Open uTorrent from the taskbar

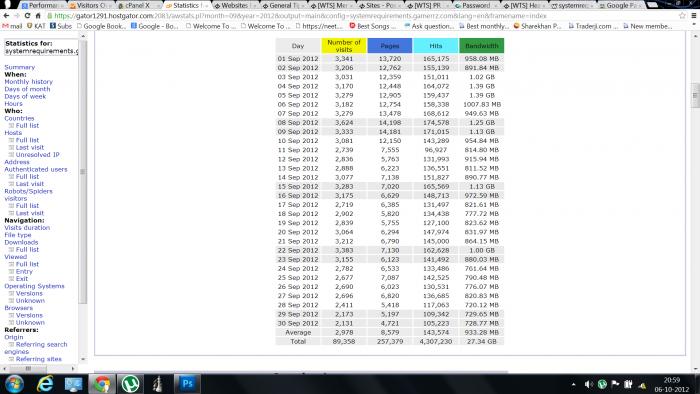click(130, 384)
